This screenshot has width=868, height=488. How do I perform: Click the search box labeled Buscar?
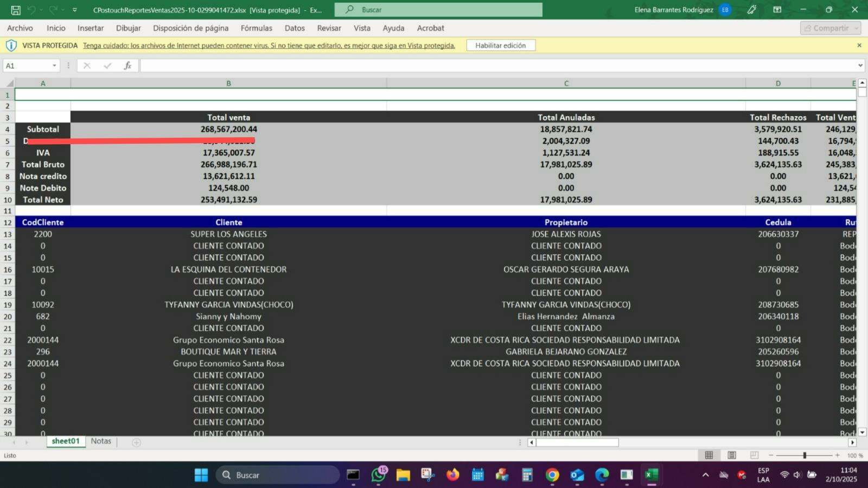tap(438, 10)
